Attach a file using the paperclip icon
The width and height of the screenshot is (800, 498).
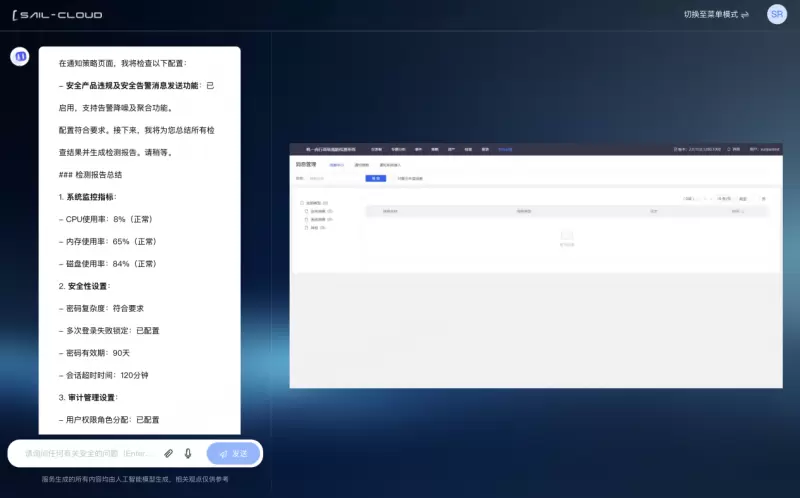click(x=169, y=453)
